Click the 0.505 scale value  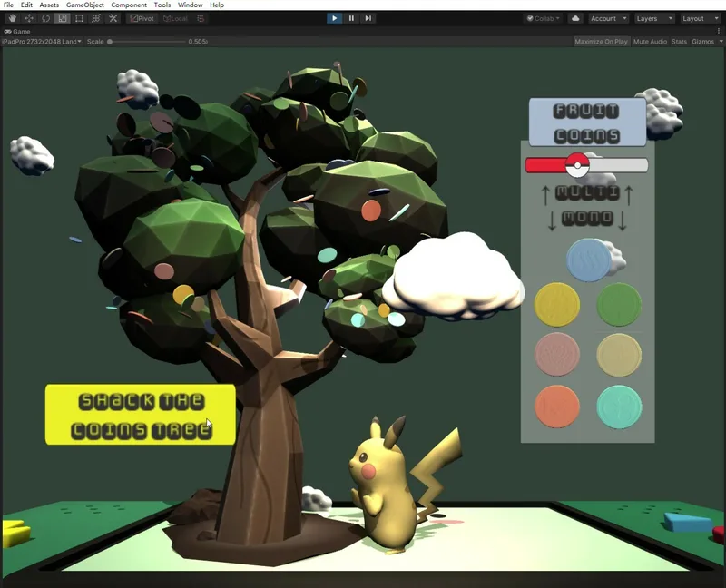click(198, 41)
